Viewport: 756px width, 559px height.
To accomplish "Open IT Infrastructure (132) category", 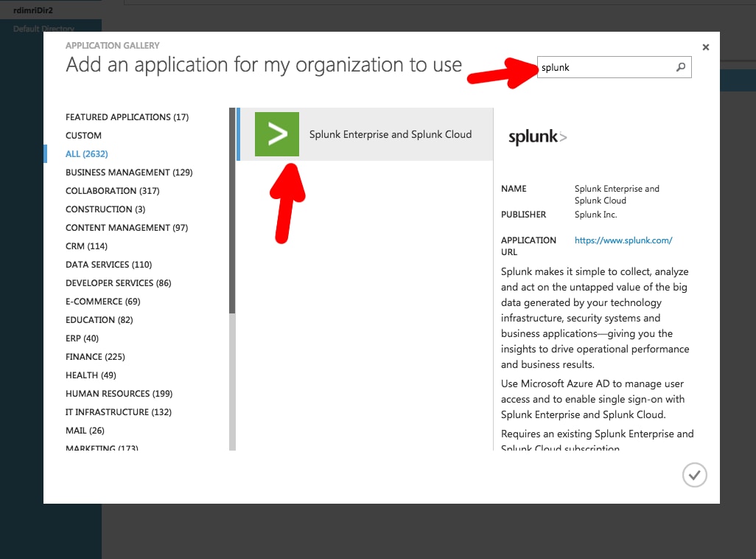I will coord(118,412).
